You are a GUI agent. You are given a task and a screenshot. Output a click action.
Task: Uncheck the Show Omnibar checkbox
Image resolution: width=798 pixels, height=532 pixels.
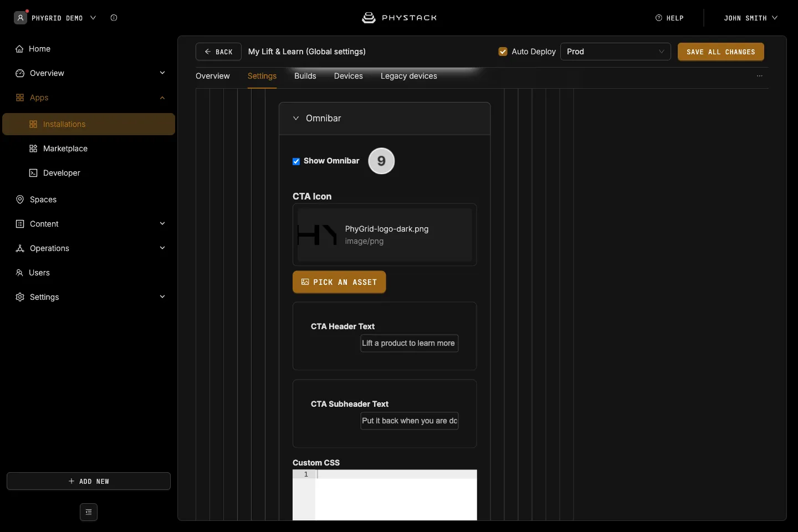pos(296,161)
